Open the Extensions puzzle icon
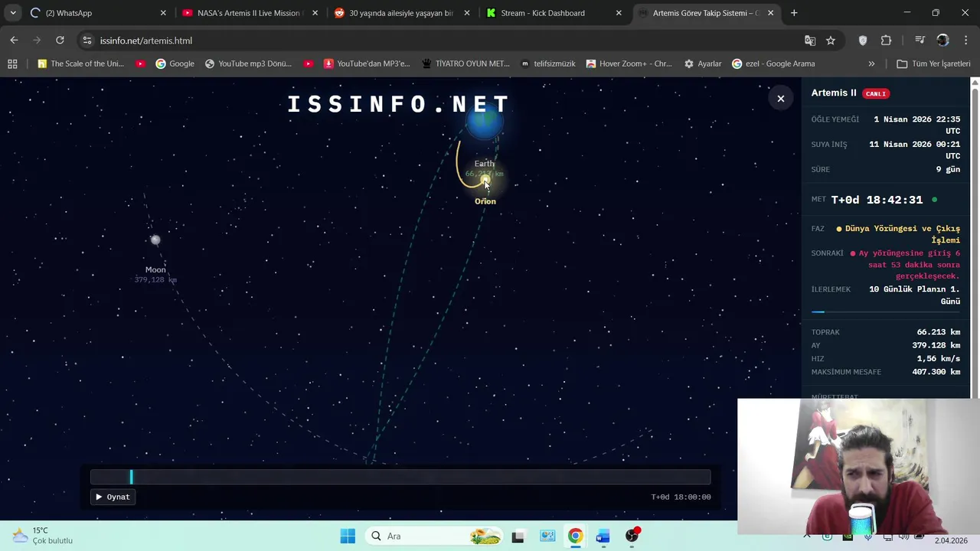 [887, 41]
